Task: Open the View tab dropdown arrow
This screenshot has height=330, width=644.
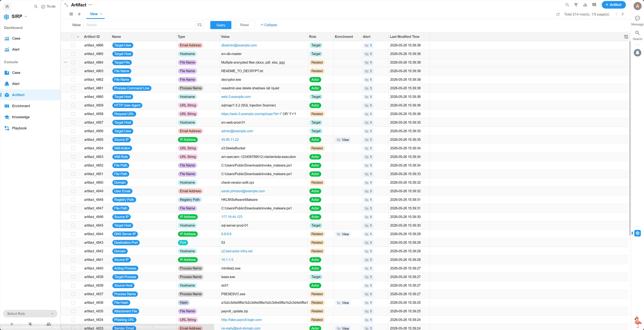Action: coord(101,14)
